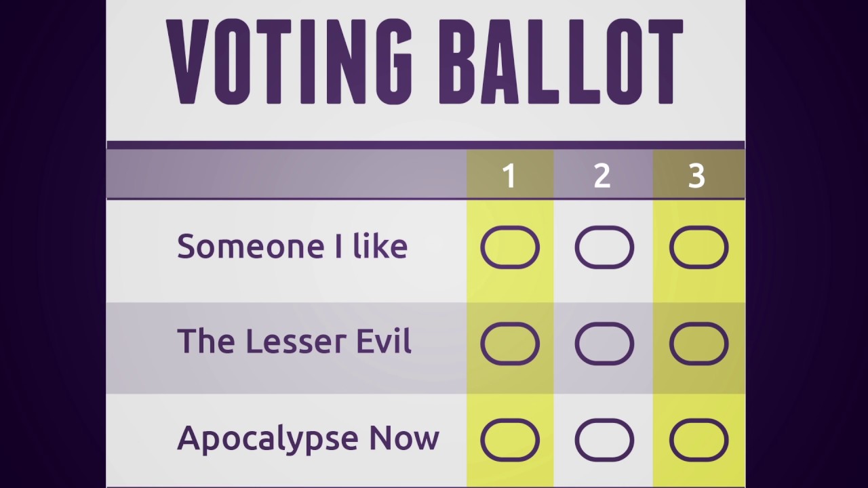
Task: Choose rank 2 bubble for Apocalypse Now
Action: click(604, 440)
